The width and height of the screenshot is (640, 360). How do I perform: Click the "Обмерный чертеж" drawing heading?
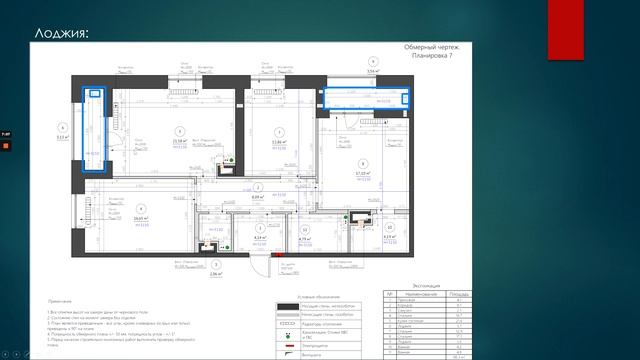tap(432, 47)
